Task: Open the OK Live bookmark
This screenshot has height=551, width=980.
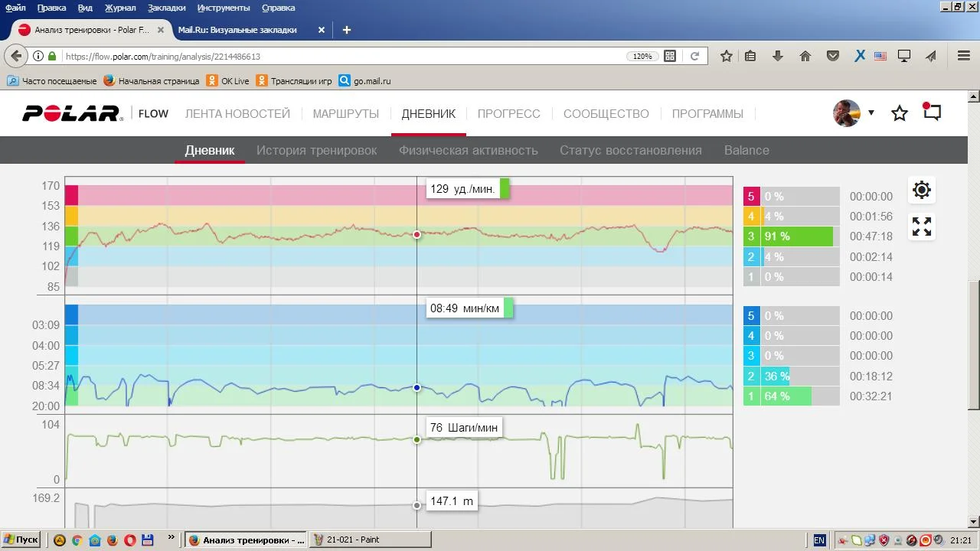Action: click(x=227, y=80)
